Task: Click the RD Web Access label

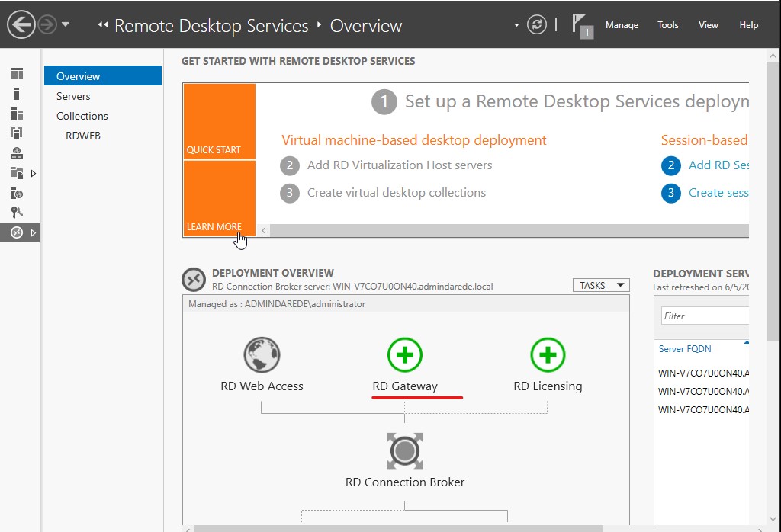Action: 262,386
